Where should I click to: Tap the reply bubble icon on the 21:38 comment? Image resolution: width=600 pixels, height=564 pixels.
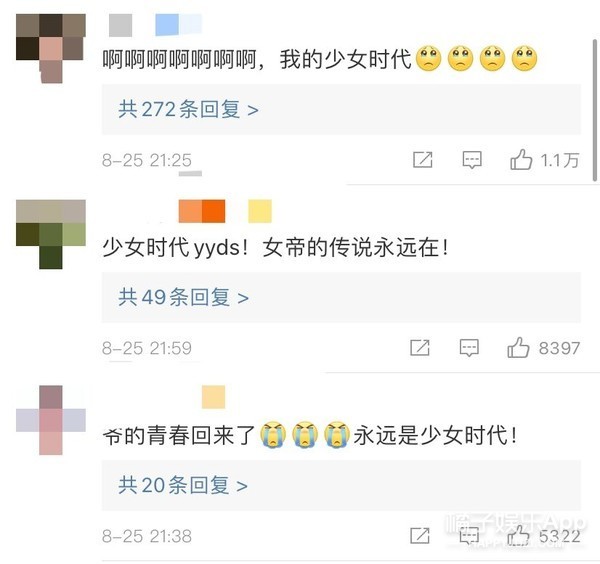(x=469, y=535)
